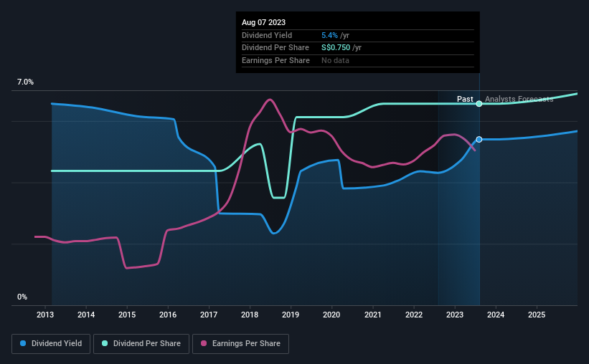Click the Analysts Forecasts label
Viewport: 589px width, 364px height.
coord(519,99)
